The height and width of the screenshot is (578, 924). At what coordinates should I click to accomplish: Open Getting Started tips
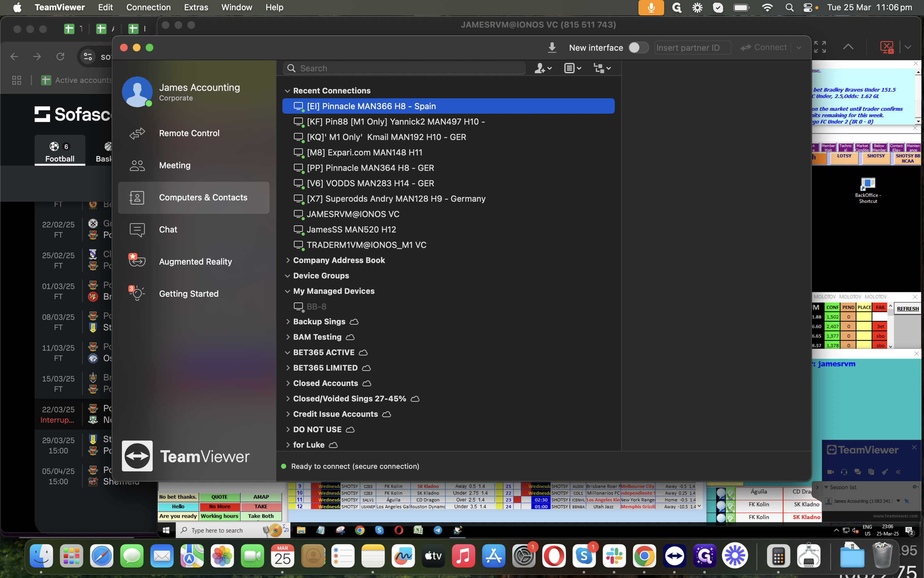193,293
